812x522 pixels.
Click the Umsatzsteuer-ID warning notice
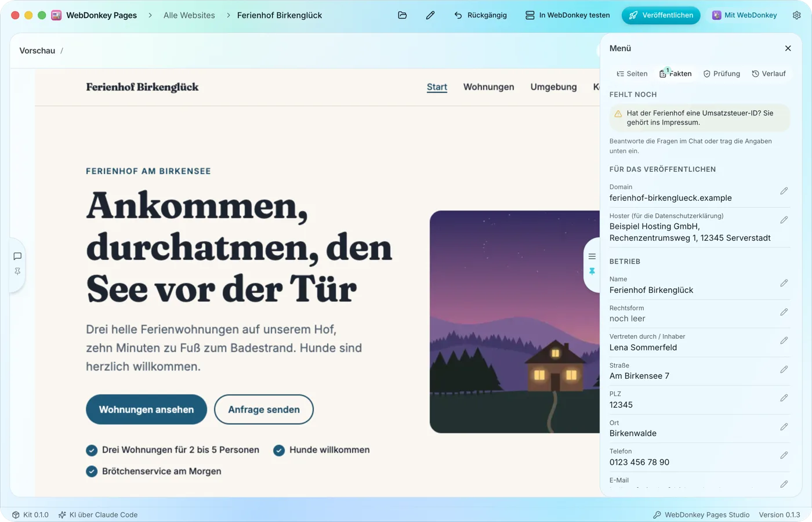pyautogui.click(x=699, y=118)
